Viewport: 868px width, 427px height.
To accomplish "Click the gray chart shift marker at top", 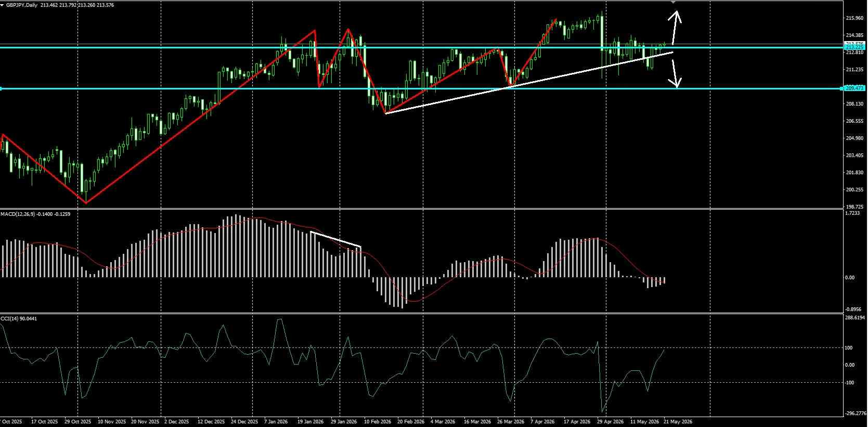I will 673,2.
